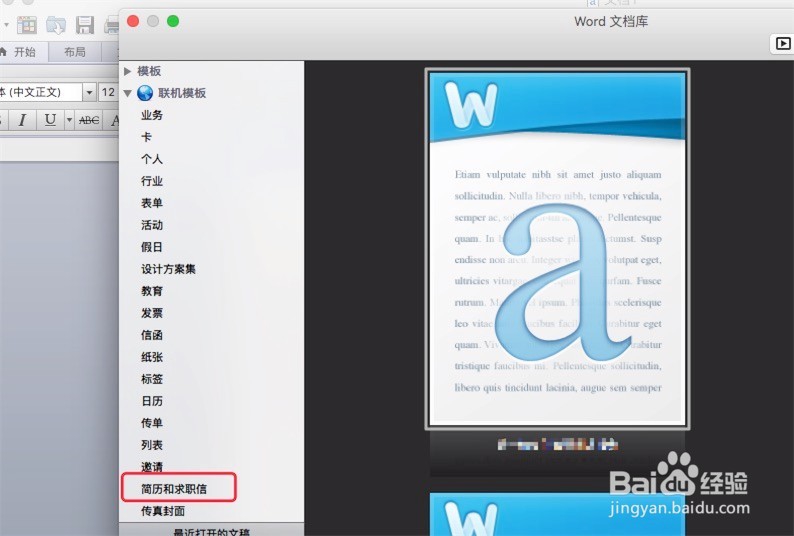The image size is (794, 536).
Task: Select the 列表 template category
Action: coord(152,445)
